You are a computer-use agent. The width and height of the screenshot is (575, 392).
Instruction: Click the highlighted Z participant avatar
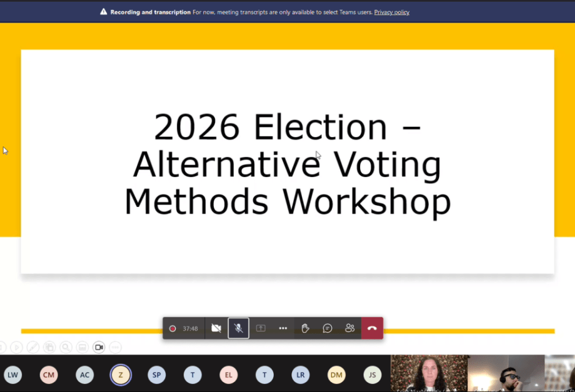[121, 374]
